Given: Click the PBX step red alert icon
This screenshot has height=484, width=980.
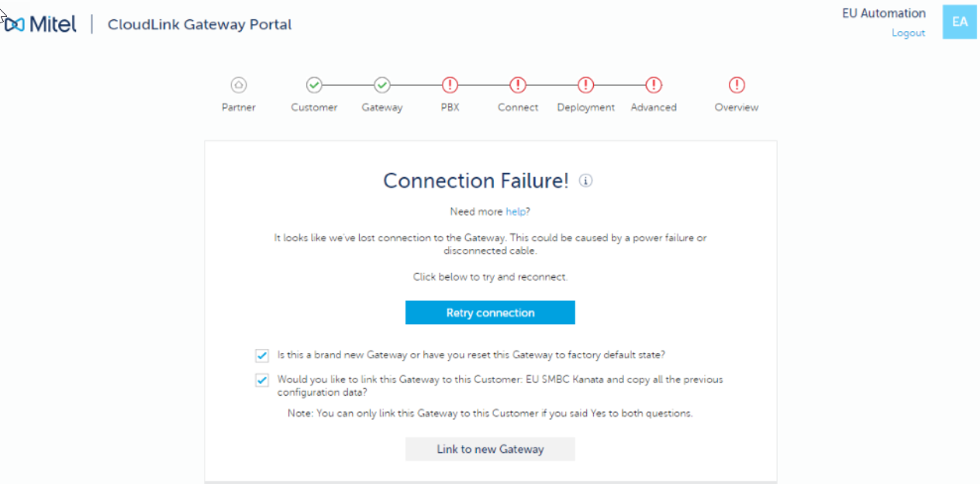Looking at the screenshot, I should pyautogui.click(x=450, y=85).
